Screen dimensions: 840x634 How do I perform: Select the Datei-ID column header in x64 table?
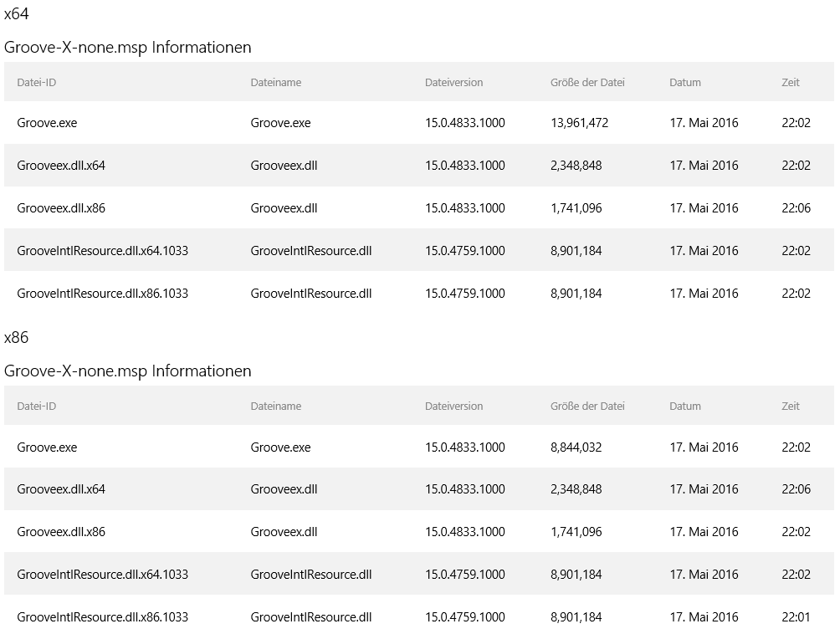tap(36, 82)
